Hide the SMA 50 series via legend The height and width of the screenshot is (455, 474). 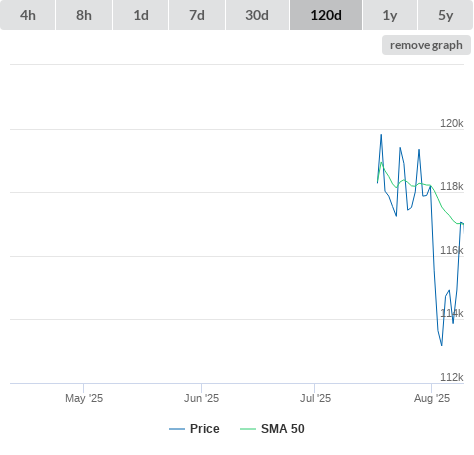tap(283, 429)
